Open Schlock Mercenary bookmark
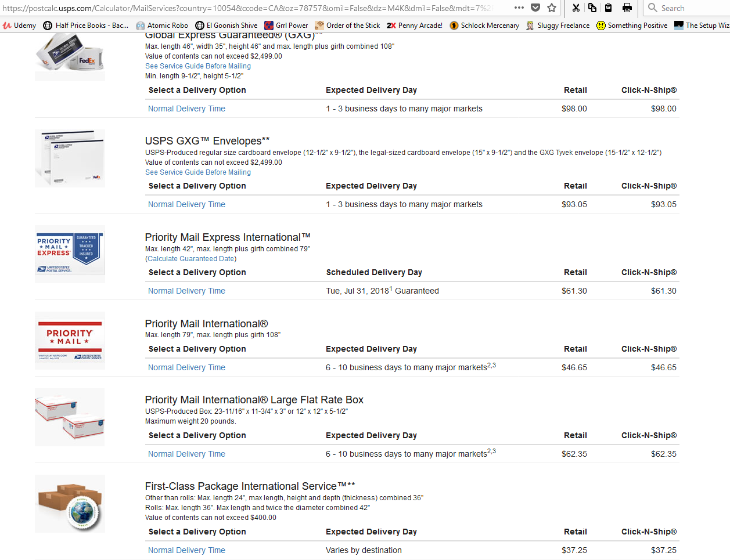Screen dimensions: 730x560 coord(484,26)
